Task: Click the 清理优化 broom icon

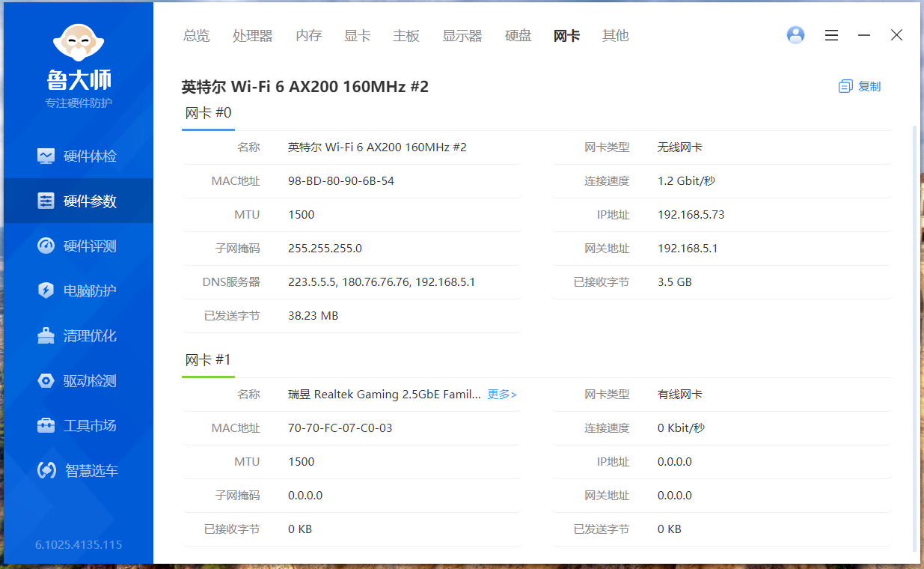Action: [x=46, y=335]
